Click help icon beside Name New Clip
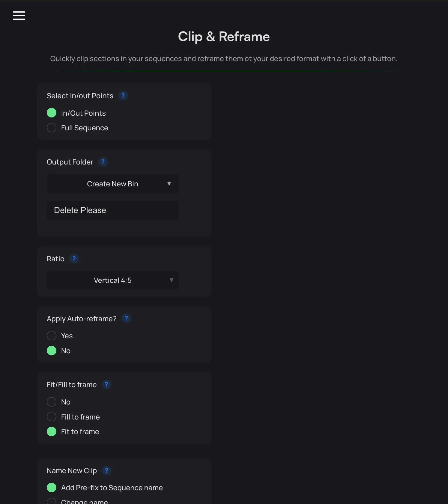The height and width of the screenshot is (504, 448). coord(106,470)
